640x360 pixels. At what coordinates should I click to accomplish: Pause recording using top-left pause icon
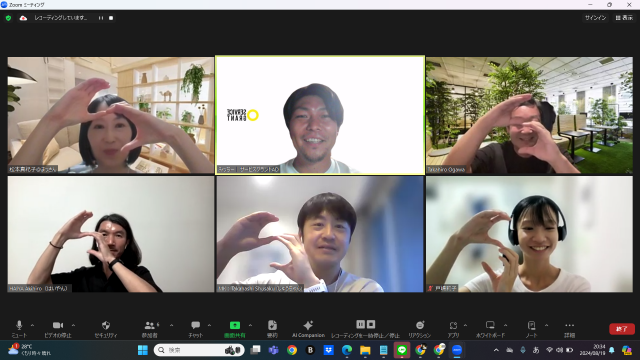click(101, 18)
